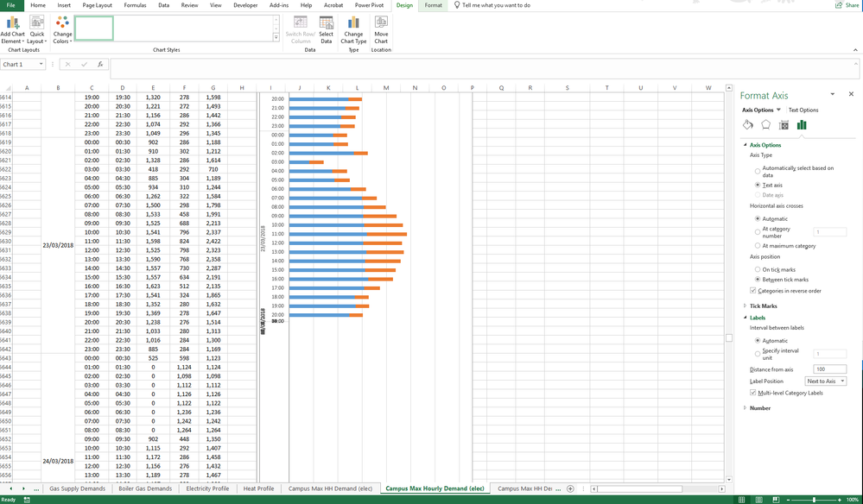Expand chart styles gallery More arrow

(276, 37)
